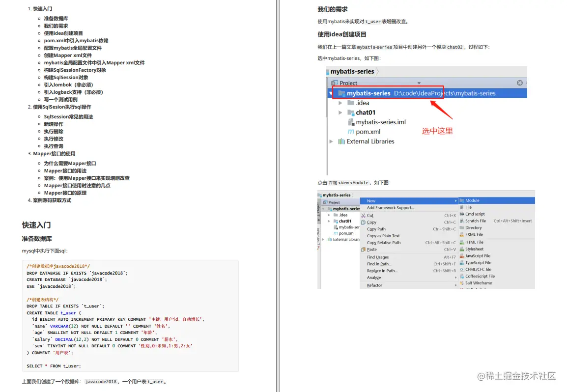Collapse the highlighted mybatis-series root node
The image size is (567, 392).
coord(331,93)
